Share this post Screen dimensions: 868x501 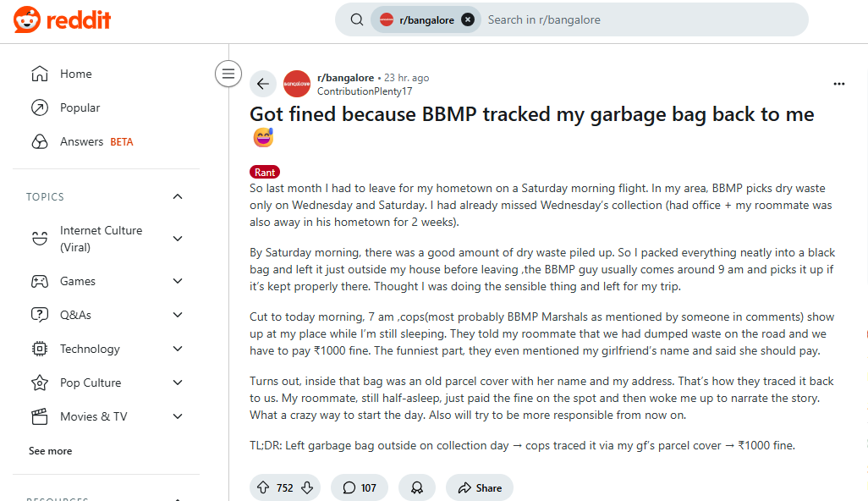click(480, 487)
